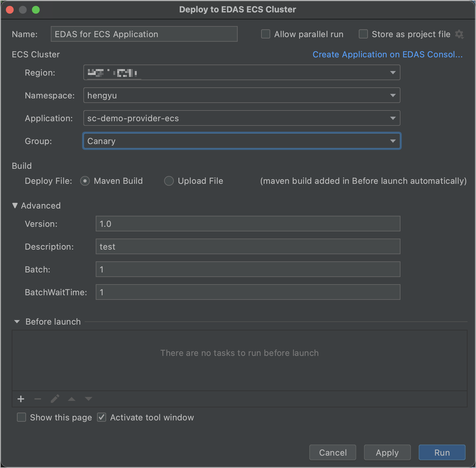Collapse the Advanced section
This screenshot has height=468, width=476.
point(15,206)
